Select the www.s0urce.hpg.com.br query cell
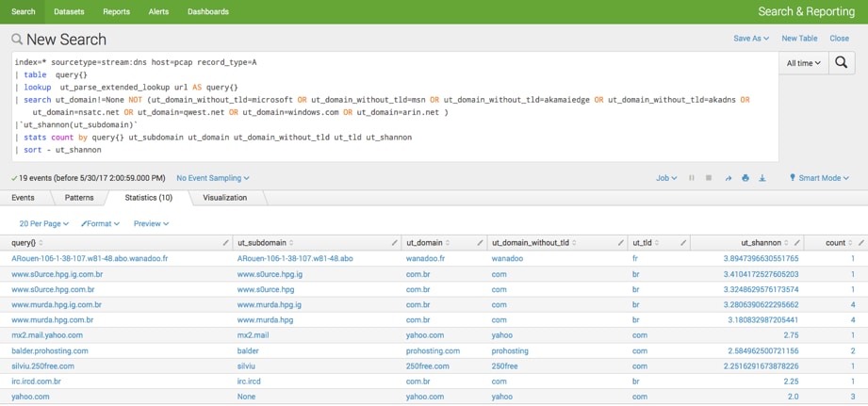This screenshot has height=406, width=868. click(53, 289)
